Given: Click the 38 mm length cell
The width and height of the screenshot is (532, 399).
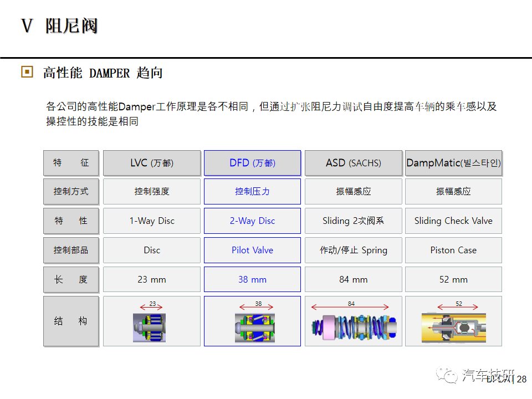Looking at the screenshot, I should [253, 279].
